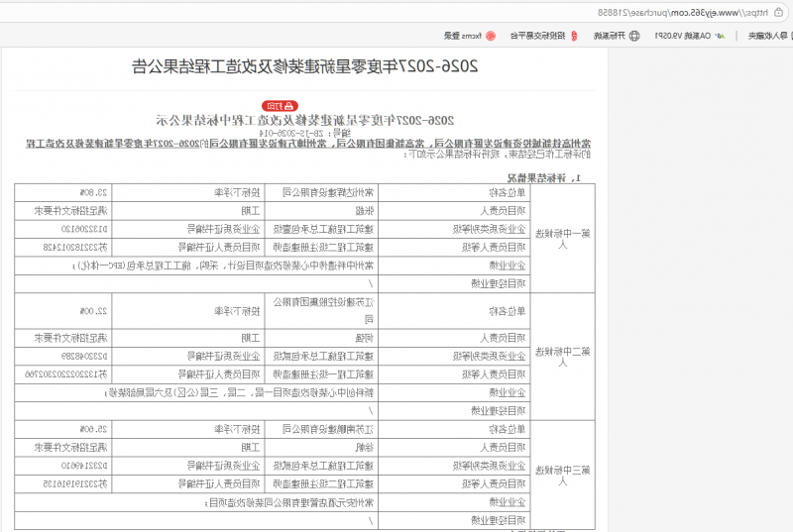Click the 22.00% bid rate value
This screenshot has width=793, height=532.
coord(93,311)
